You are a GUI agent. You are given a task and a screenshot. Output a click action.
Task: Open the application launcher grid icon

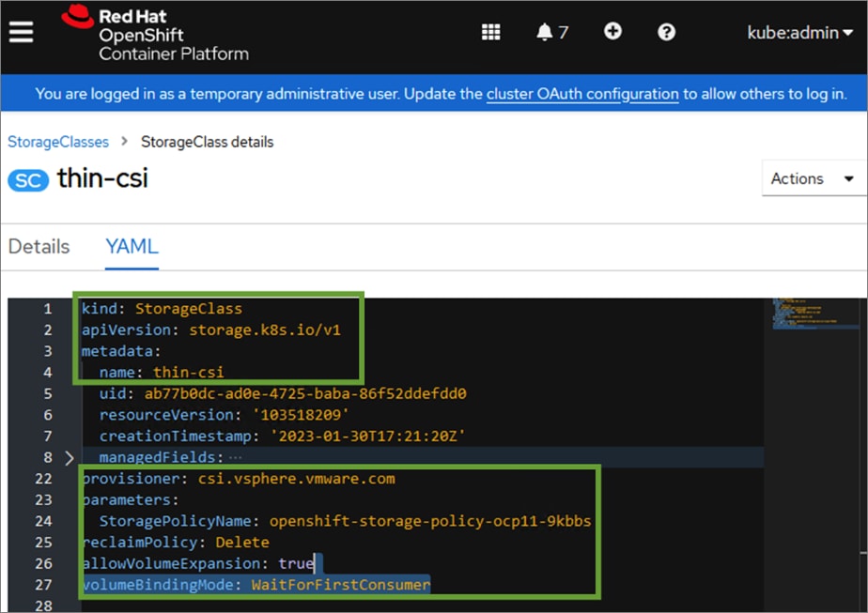click(x=490, y=32)
